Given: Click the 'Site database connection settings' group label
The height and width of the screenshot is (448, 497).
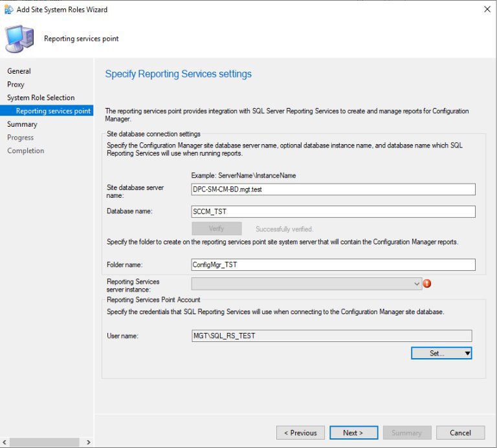Looking at the screenshot, I should click(153, 134).
